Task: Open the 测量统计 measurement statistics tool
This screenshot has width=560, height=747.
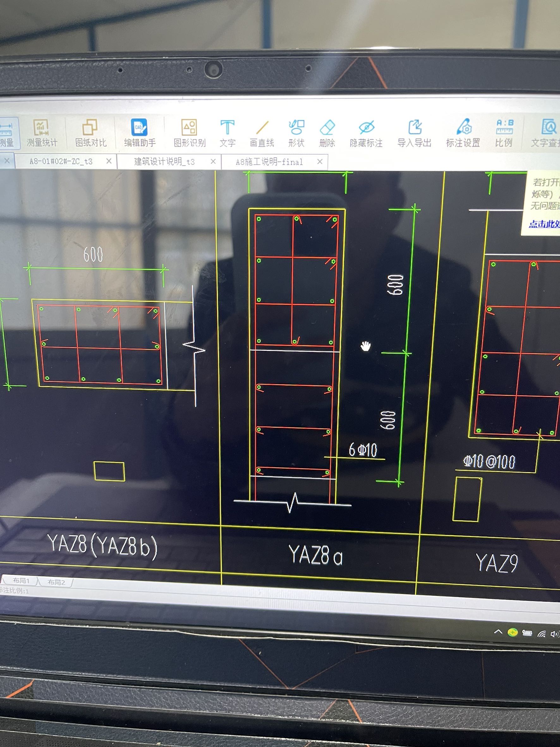Action: pos(41,133)
